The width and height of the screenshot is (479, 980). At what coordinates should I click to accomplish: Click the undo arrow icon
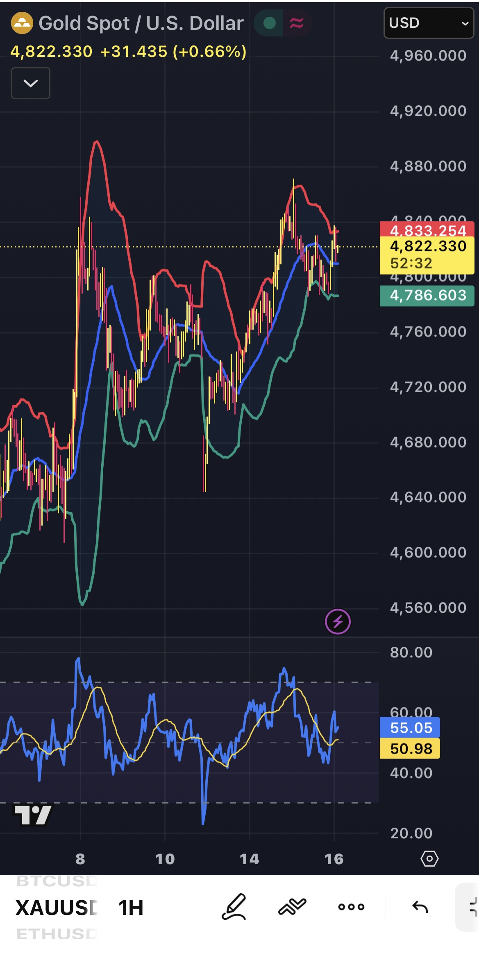click(x=420, y=907)
